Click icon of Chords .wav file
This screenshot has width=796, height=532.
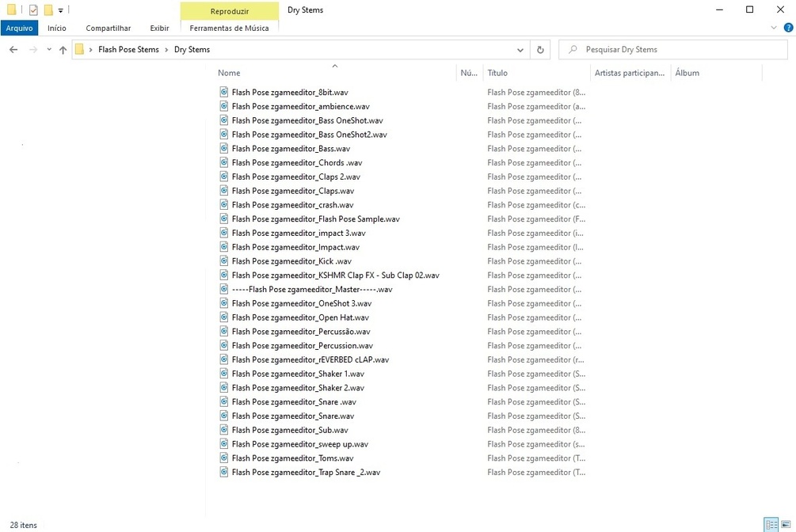click(x=223, y=162)
